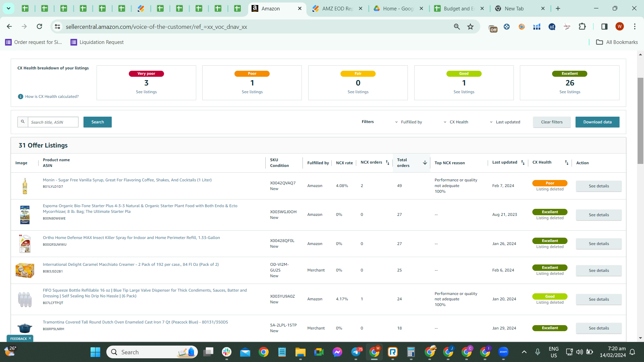Switch to the AMZ EOD Report tab
This screenshot has height=362, width=644.
(x=336, y=9)
